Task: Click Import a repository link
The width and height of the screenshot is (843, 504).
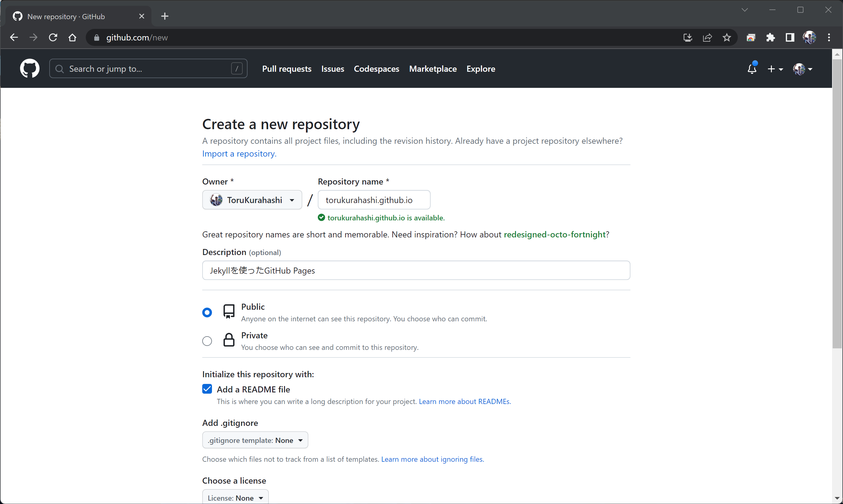Action: click(239, 154)
